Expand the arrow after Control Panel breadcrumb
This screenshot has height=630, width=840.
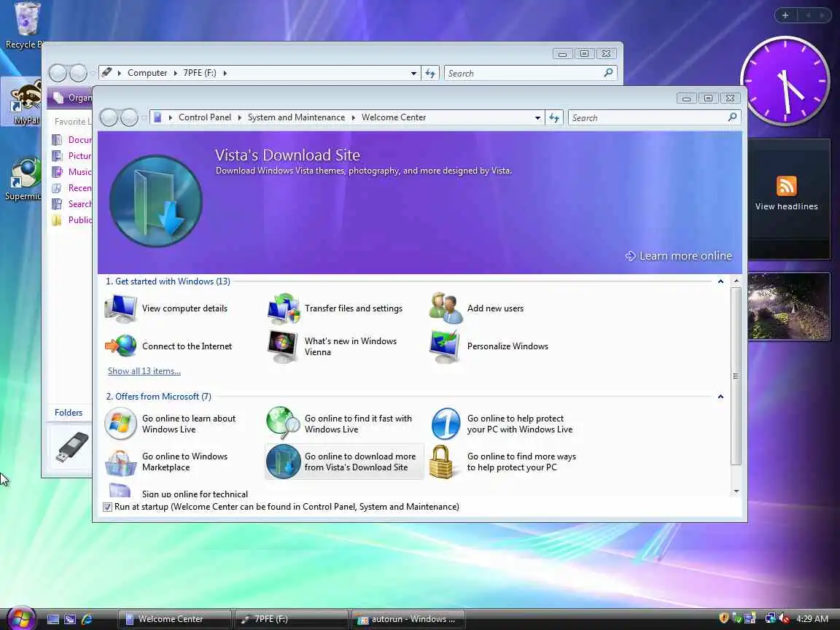[x=239, y=117]
